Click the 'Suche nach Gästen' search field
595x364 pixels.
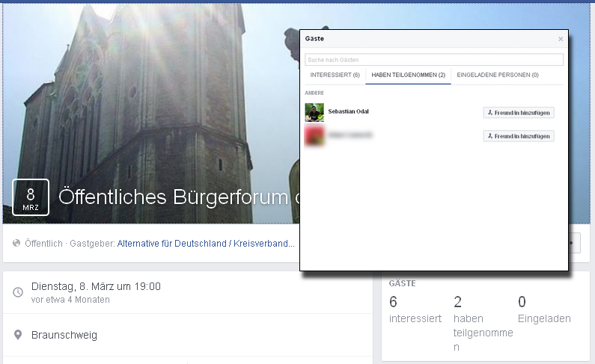tap(433, 60)
